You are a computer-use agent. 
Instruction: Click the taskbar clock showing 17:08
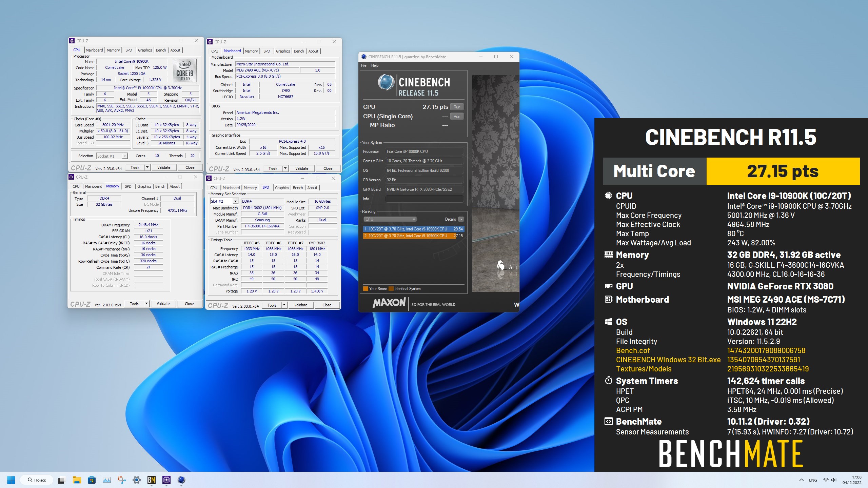[x=852, y=480]
